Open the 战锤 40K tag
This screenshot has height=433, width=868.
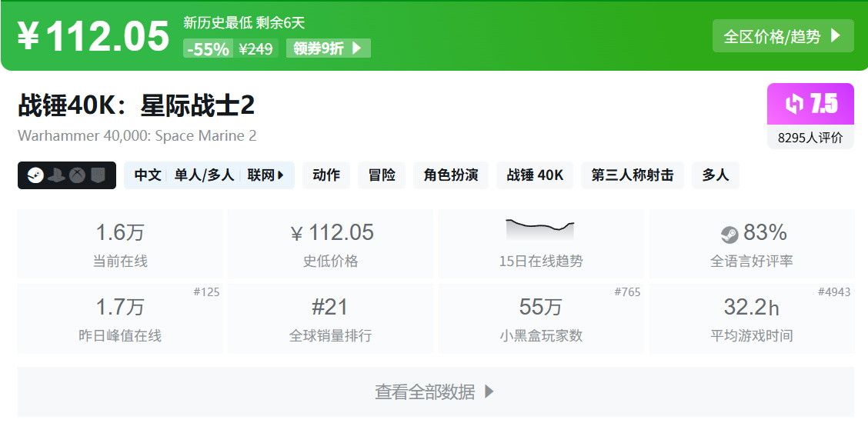point(535,175)
